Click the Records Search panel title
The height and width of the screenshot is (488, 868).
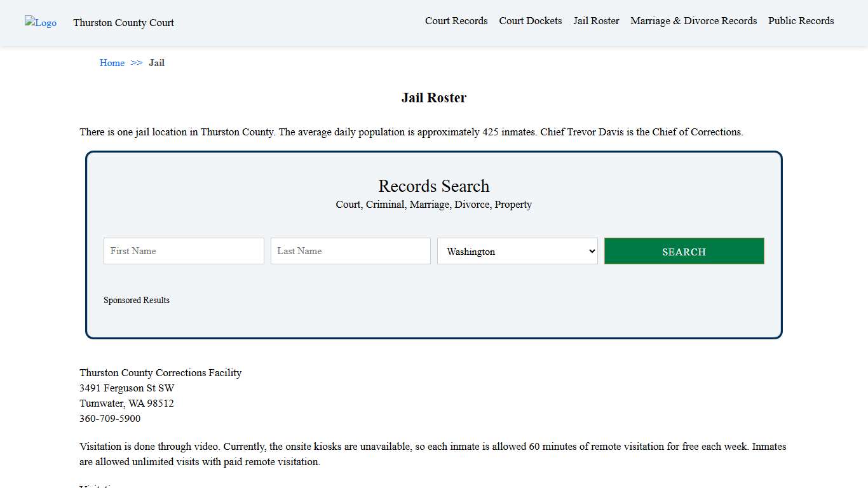pyautogui.click(x=434, y=186)
